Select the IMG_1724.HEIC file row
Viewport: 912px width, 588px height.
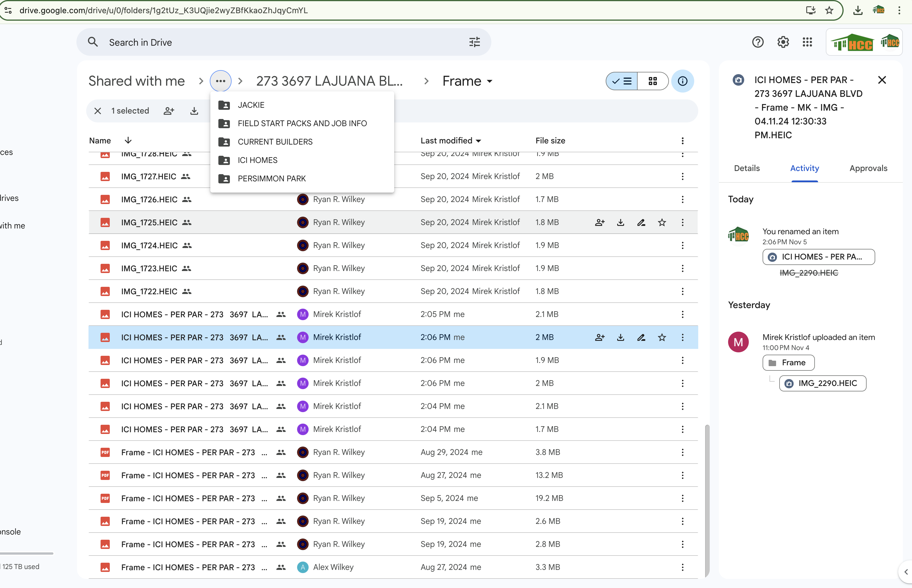pyautogui.click(x=393, y=245)
